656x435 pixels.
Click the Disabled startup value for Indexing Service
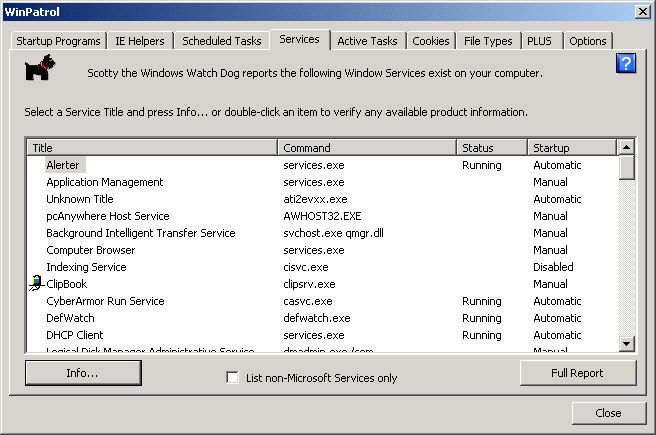pos(553,267)
